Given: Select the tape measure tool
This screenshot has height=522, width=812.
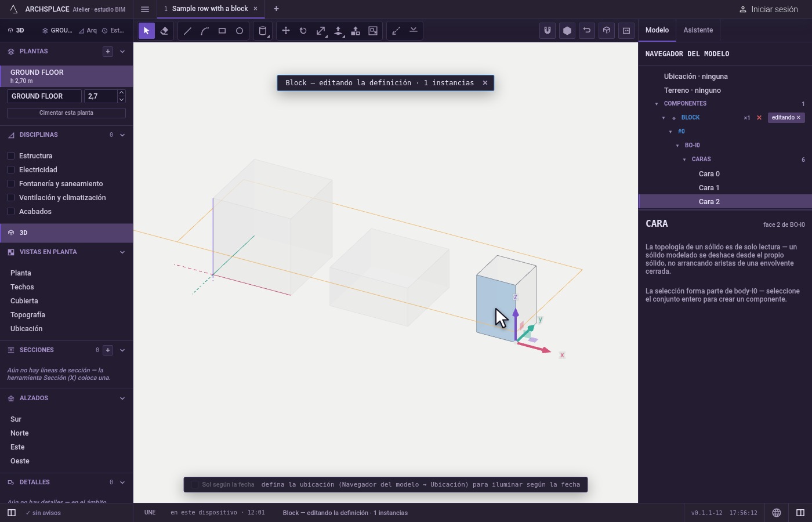Looking at the screenshot, I should 396,31.
